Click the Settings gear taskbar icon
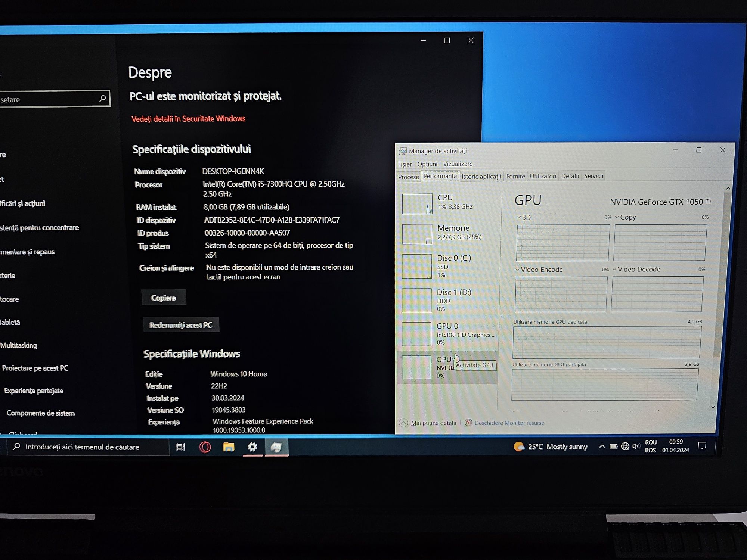This screenshot has width=747, height=560. point(252,447)
